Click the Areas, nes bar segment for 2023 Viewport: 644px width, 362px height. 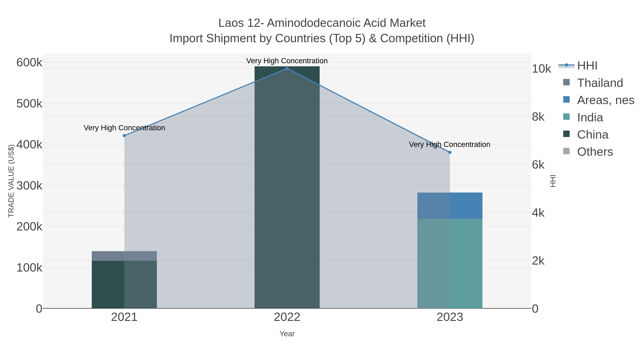450,206
